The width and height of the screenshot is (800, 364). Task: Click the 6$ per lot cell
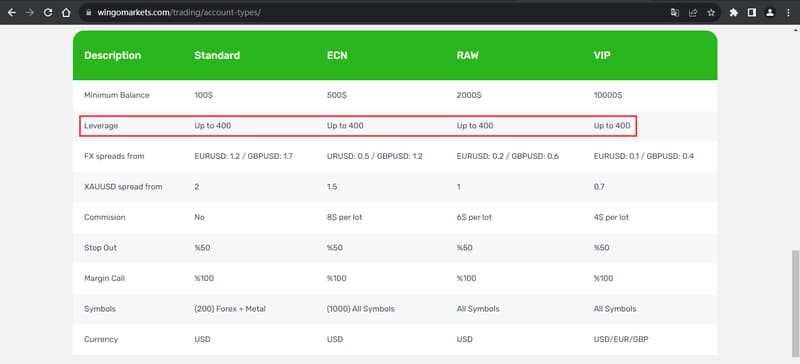click(x=474, y=217)
